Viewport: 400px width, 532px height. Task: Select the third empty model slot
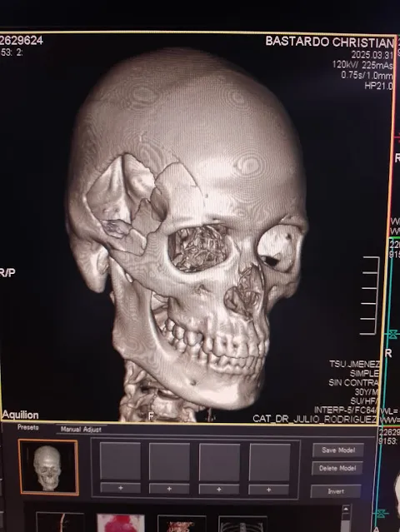[x=219, y=462]
